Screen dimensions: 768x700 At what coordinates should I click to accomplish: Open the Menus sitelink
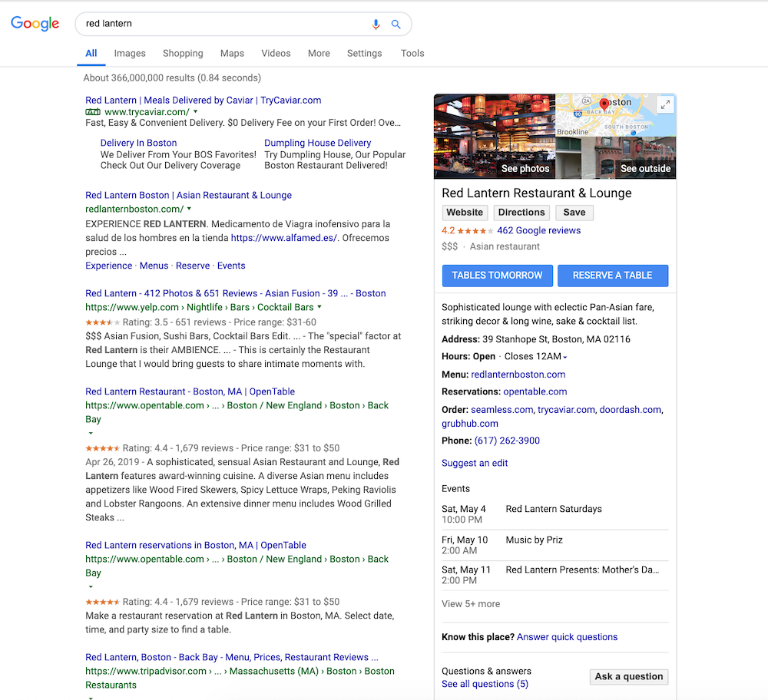[x=154, y=266]
